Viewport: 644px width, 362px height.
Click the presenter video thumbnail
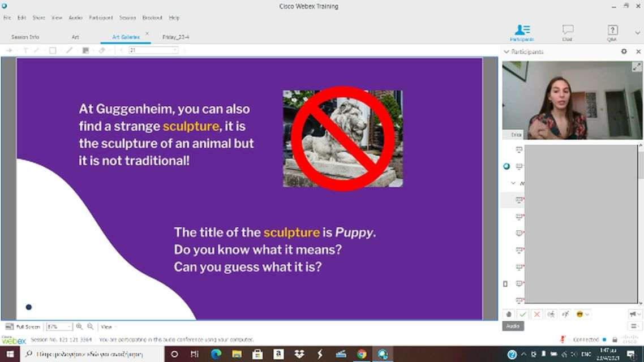[x=572, y=101]
